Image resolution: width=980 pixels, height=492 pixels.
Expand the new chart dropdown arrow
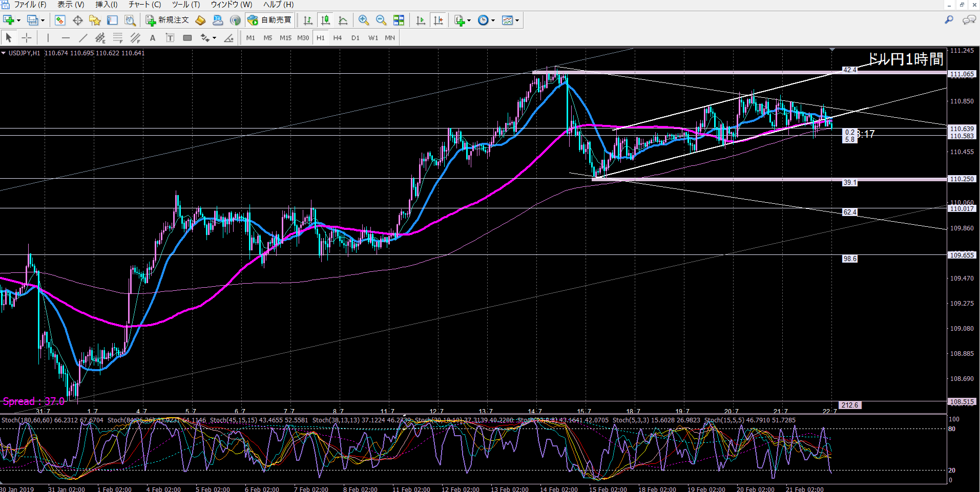[18, 20]
